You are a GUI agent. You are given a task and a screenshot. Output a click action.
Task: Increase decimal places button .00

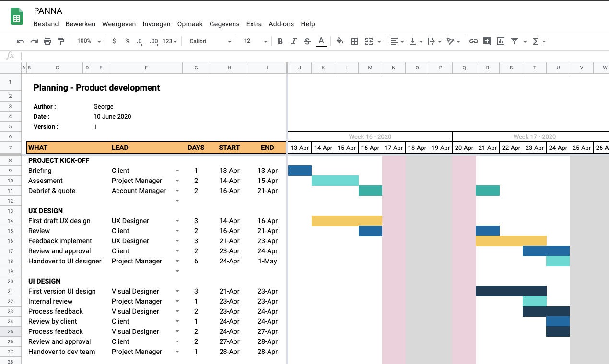[154, 42]
